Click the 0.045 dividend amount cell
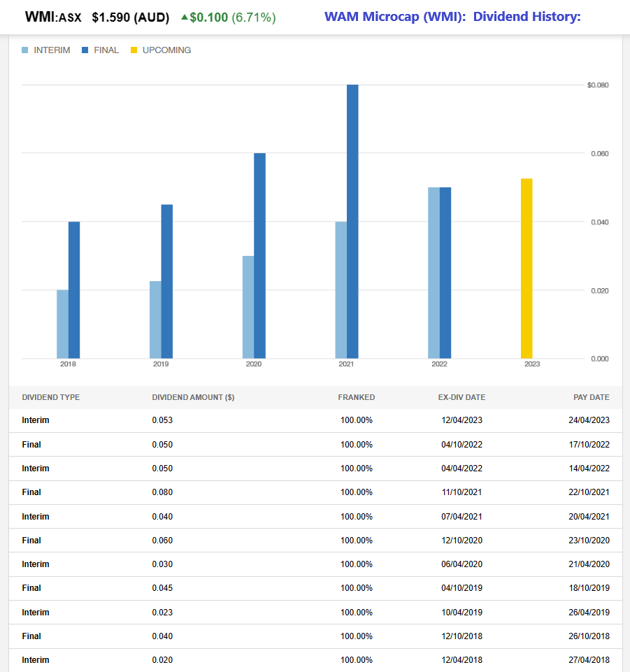The width and height of the screenshot is (630, 672). (162, 588)
